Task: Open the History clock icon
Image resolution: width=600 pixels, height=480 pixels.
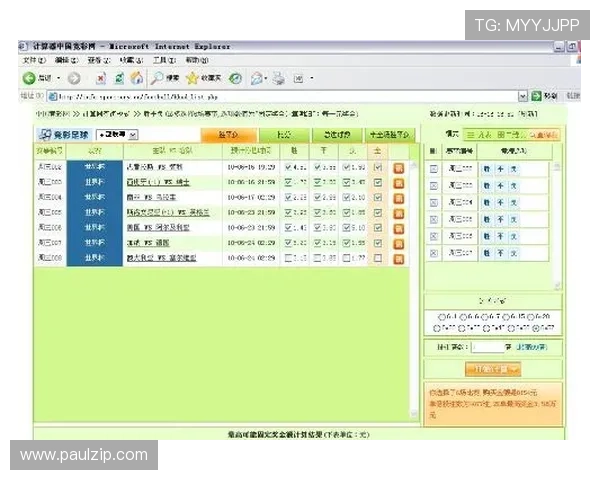Action: (x=235, y=78)
